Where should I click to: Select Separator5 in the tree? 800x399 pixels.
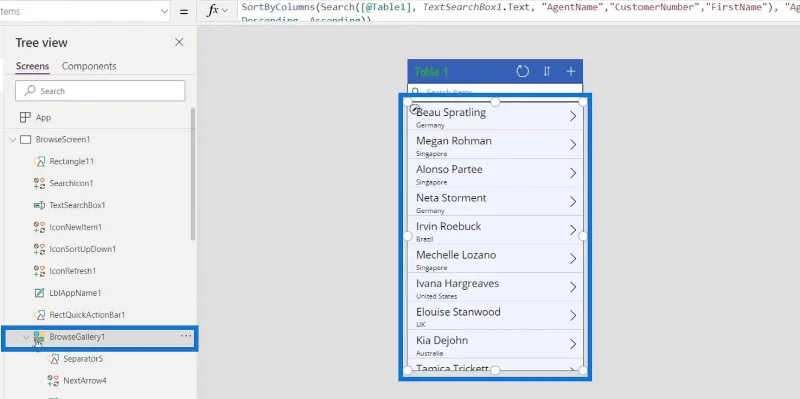click(x=83, y=359)
